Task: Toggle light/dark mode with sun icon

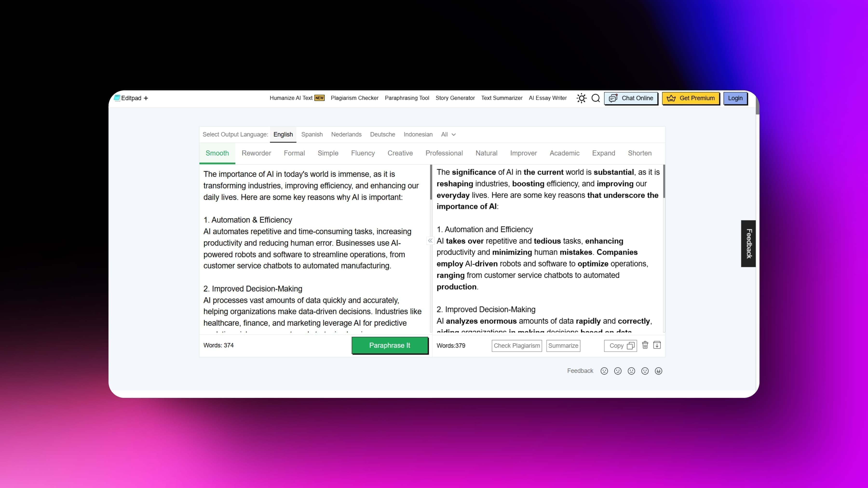Action: click(x=581, y=98)
